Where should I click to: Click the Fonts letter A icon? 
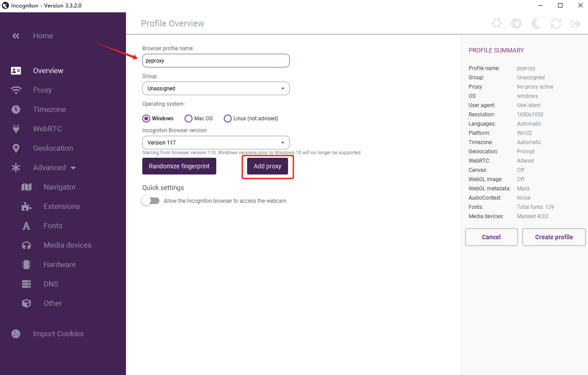[x=26, y=226]
